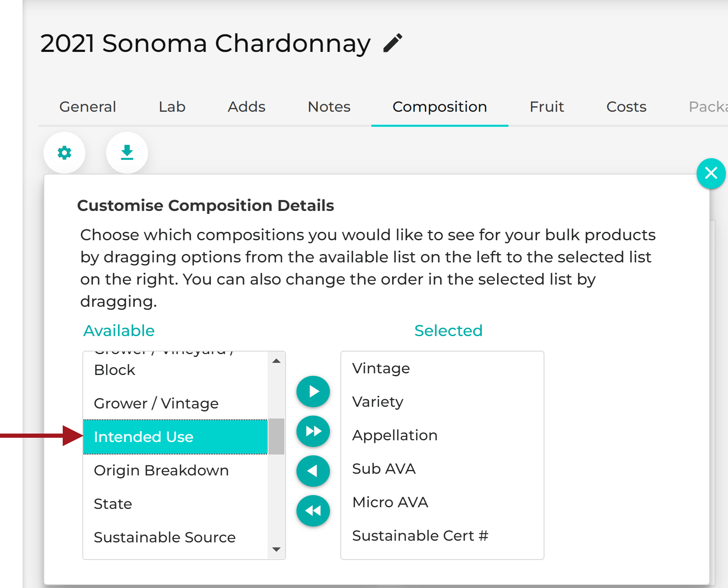
Task: Move all items right with double arrow
Action: pos(313,431)
